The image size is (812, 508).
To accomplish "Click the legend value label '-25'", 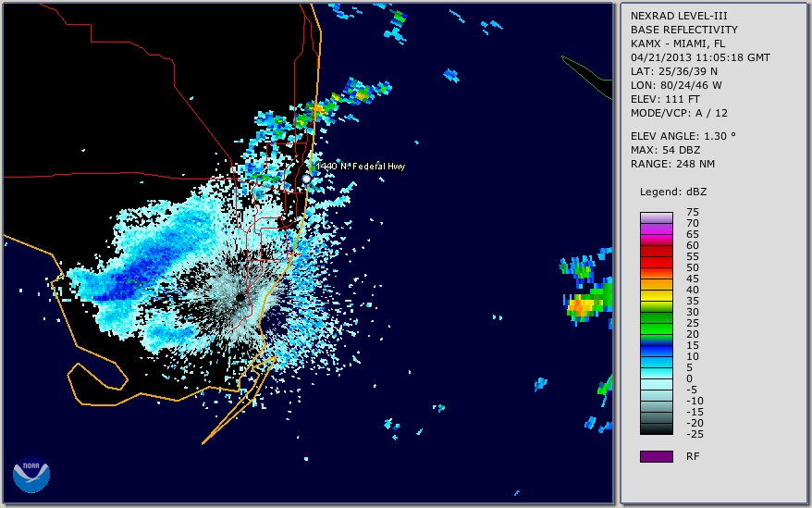I will [695, 434].
